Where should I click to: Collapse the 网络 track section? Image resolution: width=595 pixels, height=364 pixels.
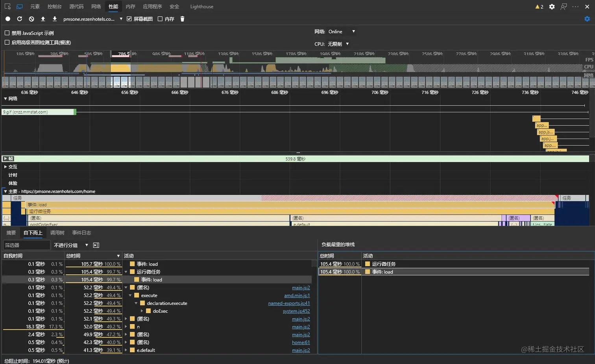(6, 99)
